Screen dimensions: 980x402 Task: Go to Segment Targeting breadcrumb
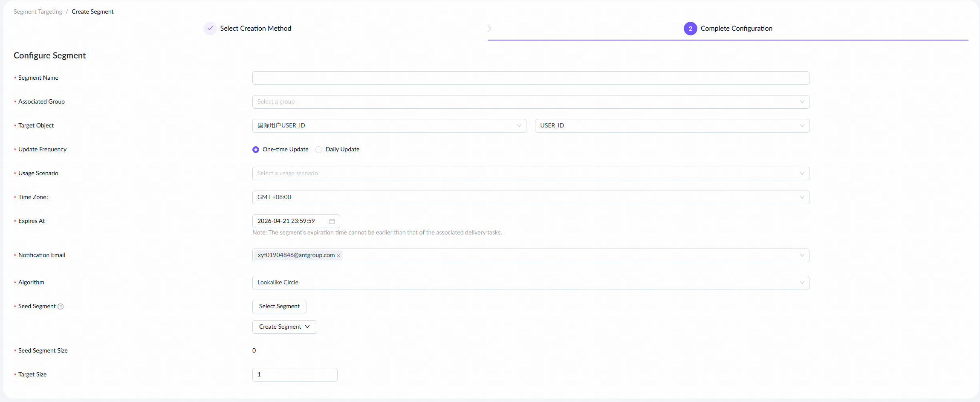38,12
